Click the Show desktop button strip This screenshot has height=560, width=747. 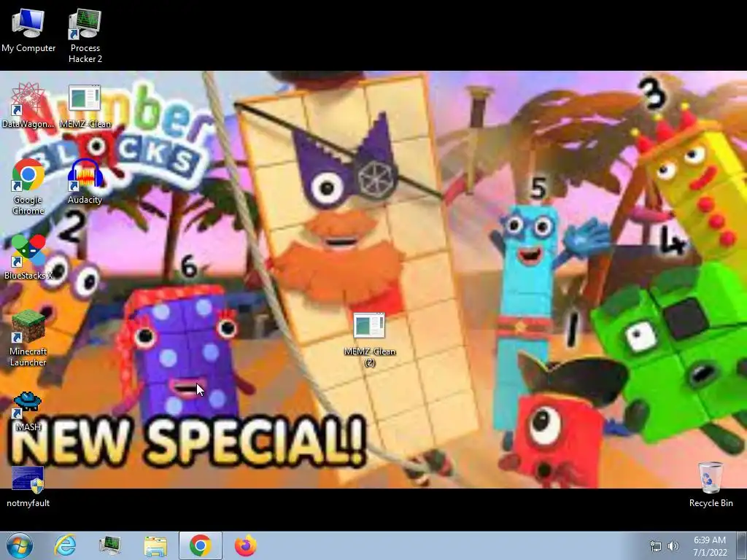tap(741, 545)
